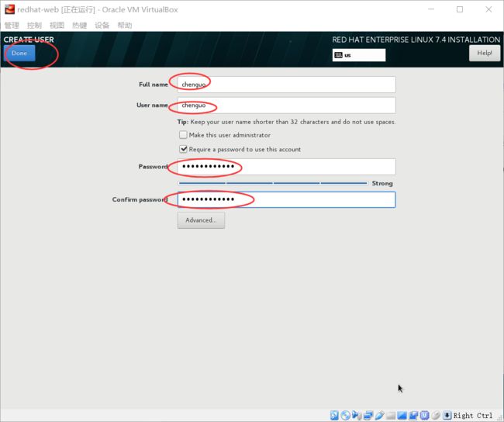This screenshot has height=422, width=504.
Task: Open the 管理 menu
Action: point(12,26)
